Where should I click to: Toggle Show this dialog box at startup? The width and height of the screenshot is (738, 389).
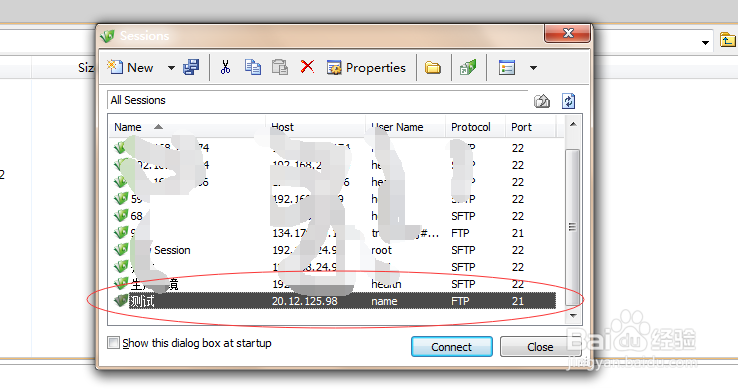coord(113,343)
